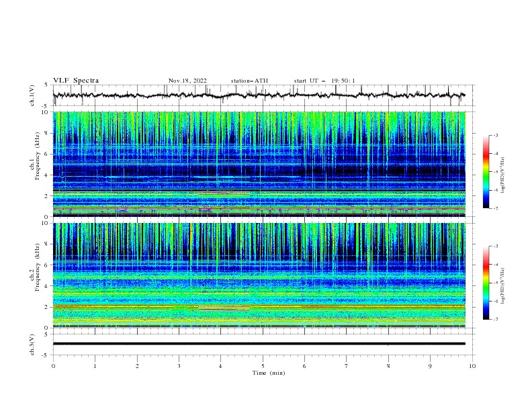Click the time axis tick label '2'
The width and height of the screenshot is (532, 411).
click(x=137, y=366)
